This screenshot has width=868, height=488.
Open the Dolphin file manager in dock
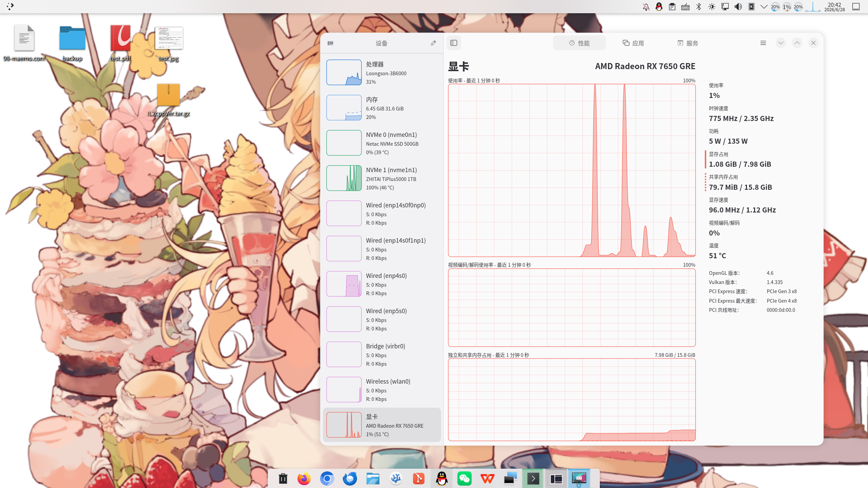(x=373, y=479)
